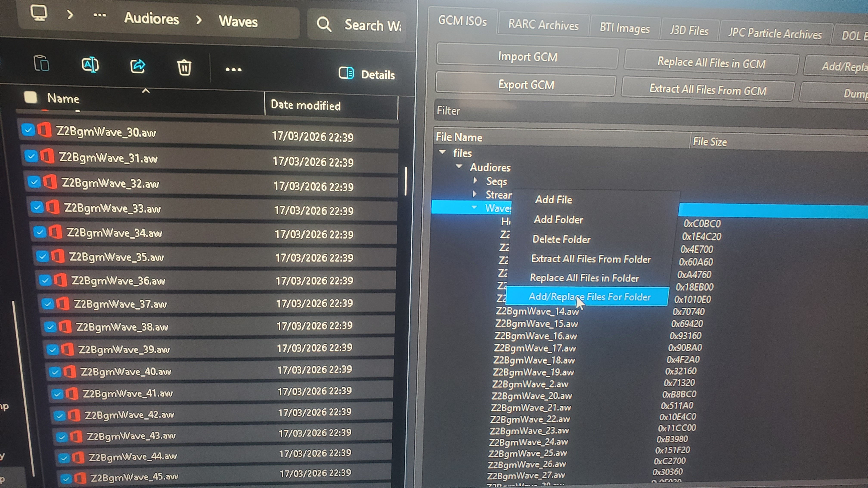
Task: Choose Add/Replace Files For Folder
Action: (x=587, y=297)
